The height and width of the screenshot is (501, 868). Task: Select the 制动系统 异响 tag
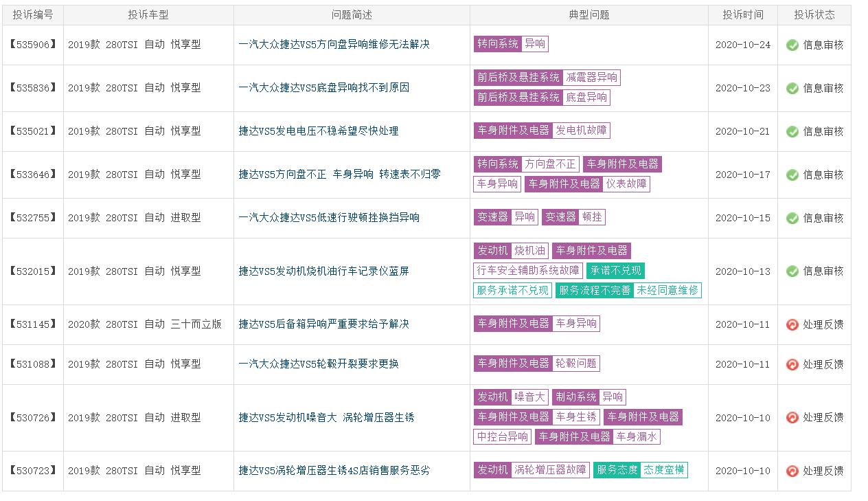(589, 397)
